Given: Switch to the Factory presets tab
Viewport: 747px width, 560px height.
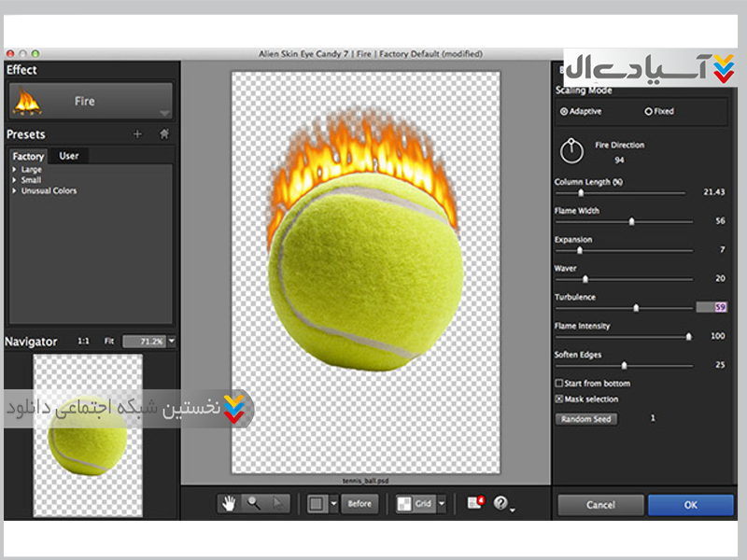Looking at the screenshot, I should (x=28, y=156).
